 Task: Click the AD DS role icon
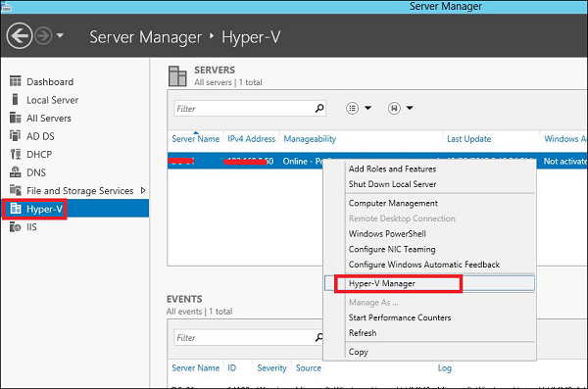click(x=16, y=135)
